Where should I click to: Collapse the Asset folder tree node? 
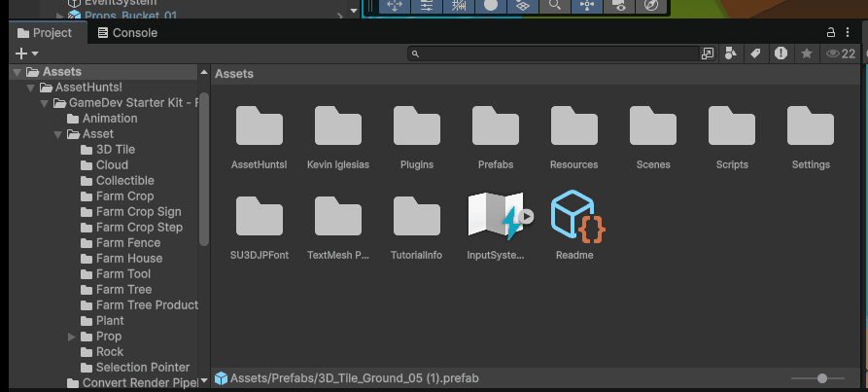click(58, 134)
